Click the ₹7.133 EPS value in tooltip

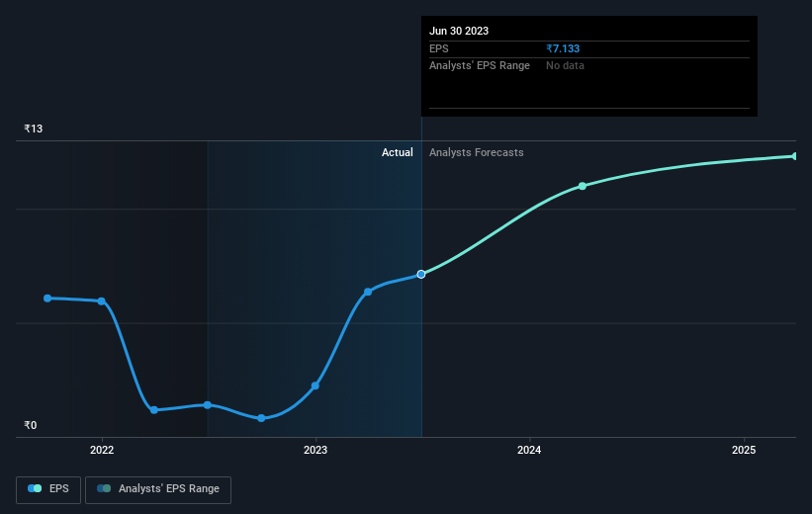563,48
